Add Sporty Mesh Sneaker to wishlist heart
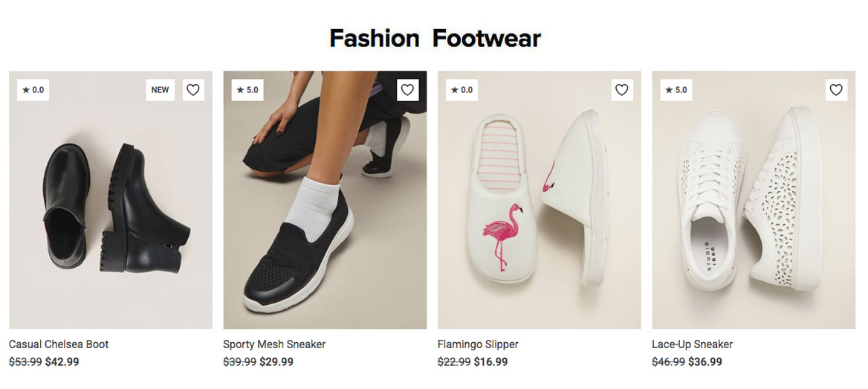Viewport: 868px width, 389px height. [x=407, y=90]
